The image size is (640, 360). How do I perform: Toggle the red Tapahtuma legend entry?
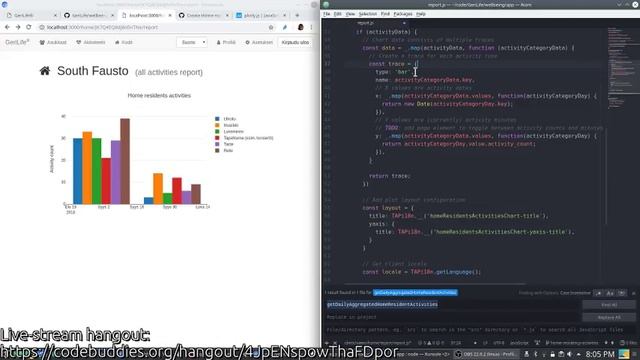[244, 138]
